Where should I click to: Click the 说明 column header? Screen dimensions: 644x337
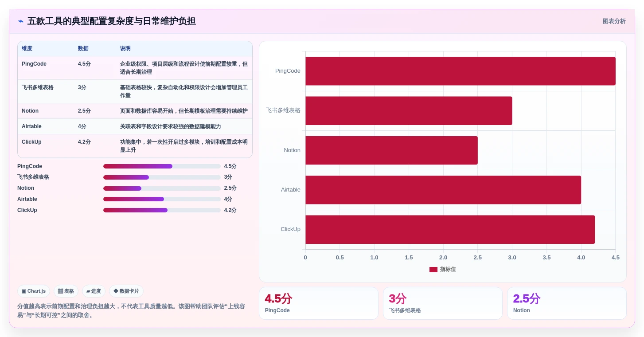click(125, 48)
